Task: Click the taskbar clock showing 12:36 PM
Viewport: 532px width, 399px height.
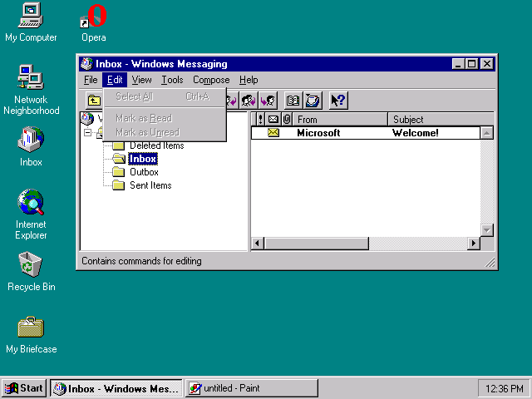Action: coord(505,388)
